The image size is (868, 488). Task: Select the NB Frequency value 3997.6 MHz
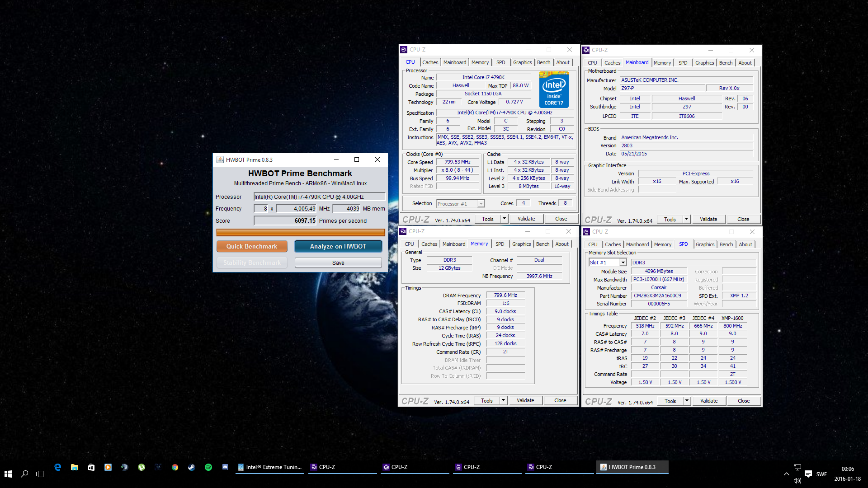[x=539, y=276]
